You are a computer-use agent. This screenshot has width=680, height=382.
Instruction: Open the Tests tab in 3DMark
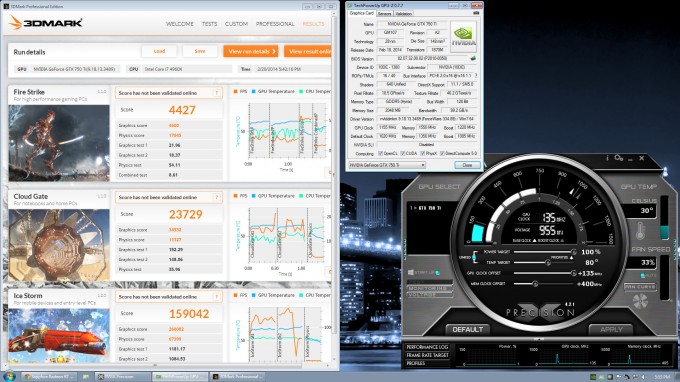coord(209,24)
